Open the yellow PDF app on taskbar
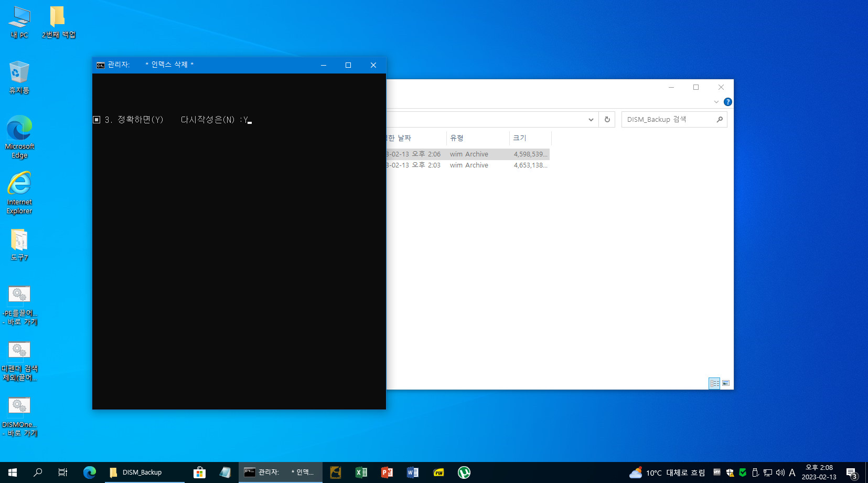The height and width of the screenshot is (483, 868). 438,472
